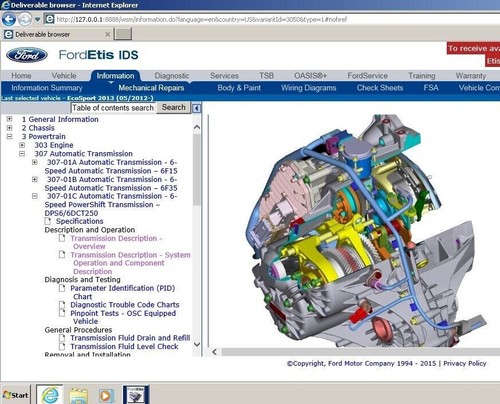This screenshot has width=500, height=404.
Task: Click the Ford oval logo
Action: point(27,55)
